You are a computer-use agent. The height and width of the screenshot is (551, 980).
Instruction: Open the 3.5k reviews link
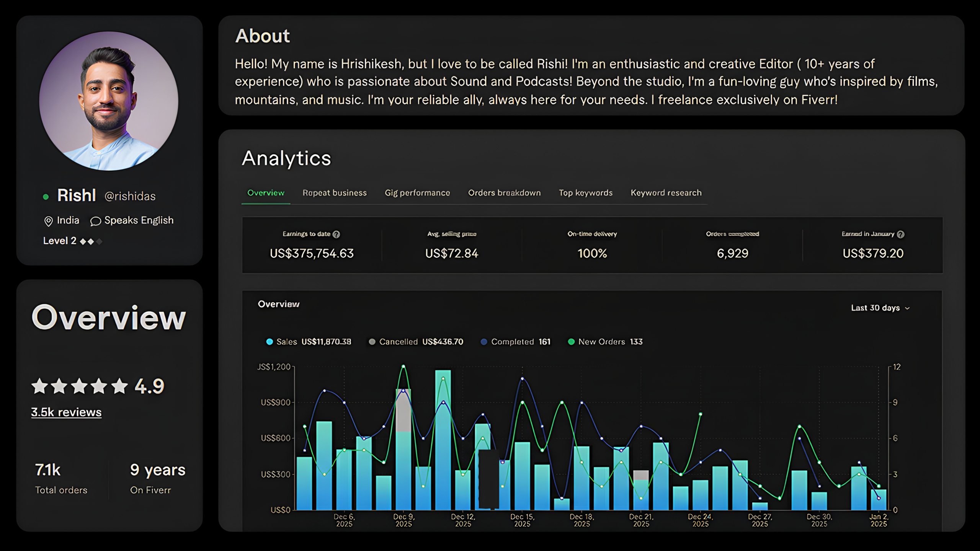(x=66, y=412)
